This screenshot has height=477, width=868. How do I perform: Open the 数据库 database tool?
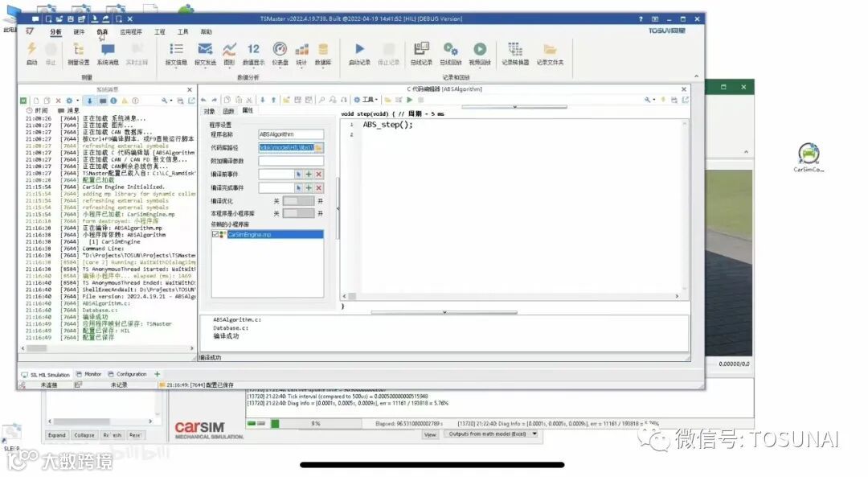[x=323, y=54]
